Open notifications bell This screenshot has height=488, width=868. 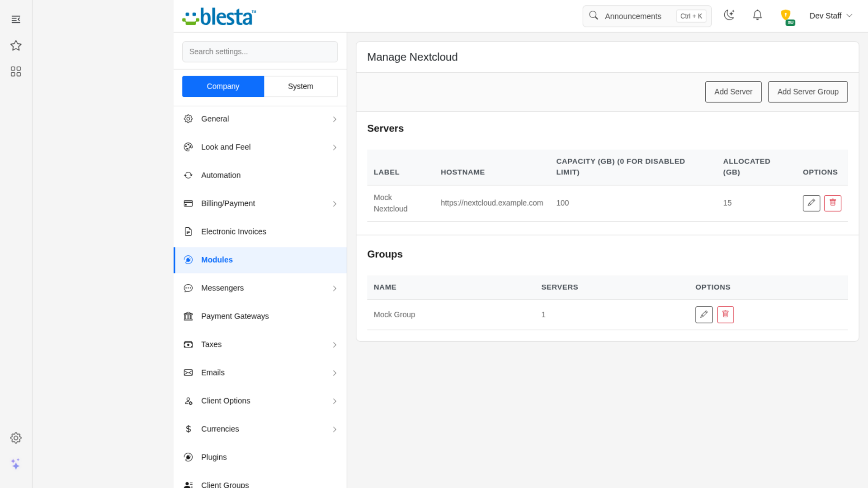pos(757,15)
